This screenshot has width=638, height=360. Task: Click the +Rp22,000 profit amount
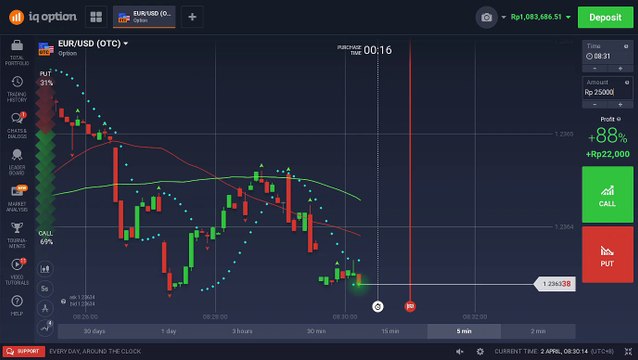607,154
